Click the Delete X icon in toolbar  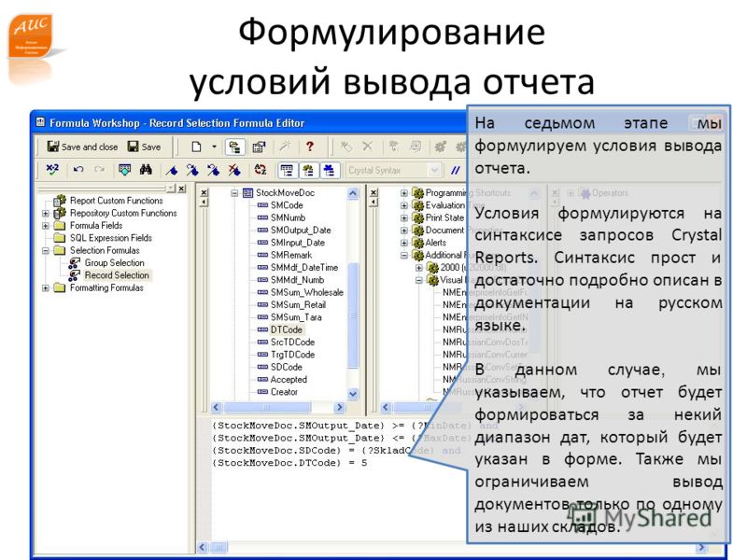pyautogui.click(x=367, y=147)
